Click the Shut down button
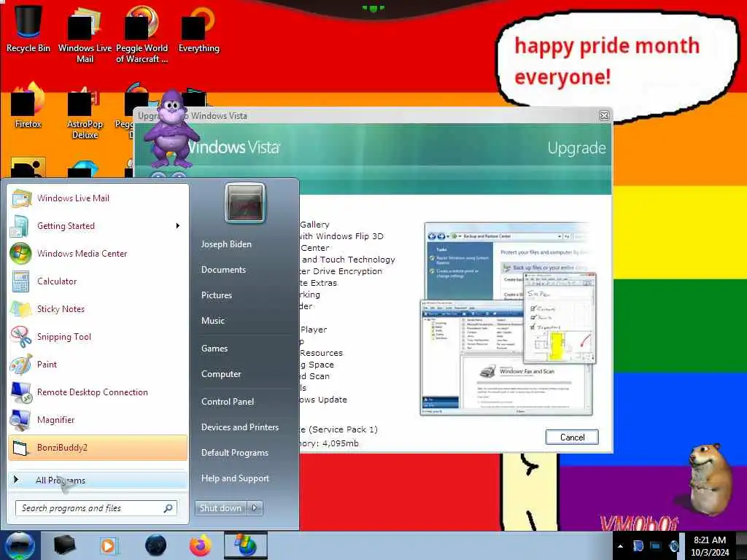This screenshot has width=747, height=560. coord(220,508)
